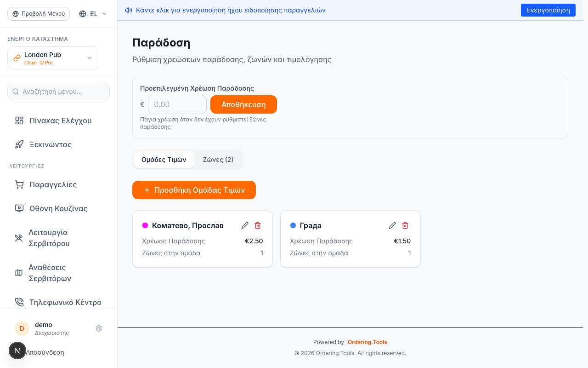
Task: Focus the default delivery charge field
Action: (177, 104)
